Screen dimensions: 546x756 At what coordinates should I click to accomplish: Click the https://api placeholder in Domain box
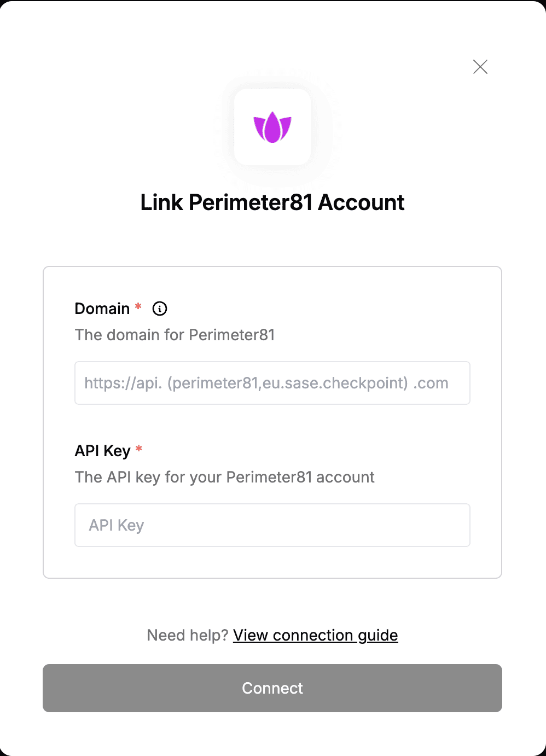[x=123, y=383]
